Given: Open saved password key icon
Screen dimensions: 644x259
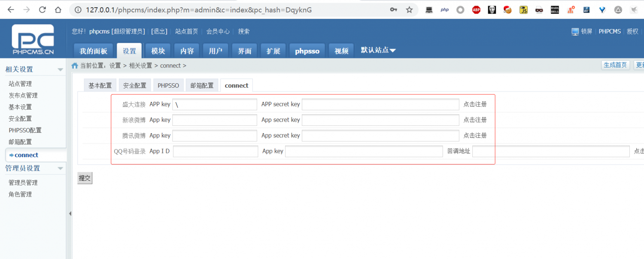Looking at the screenshot, I should click(x=393, y=9).
